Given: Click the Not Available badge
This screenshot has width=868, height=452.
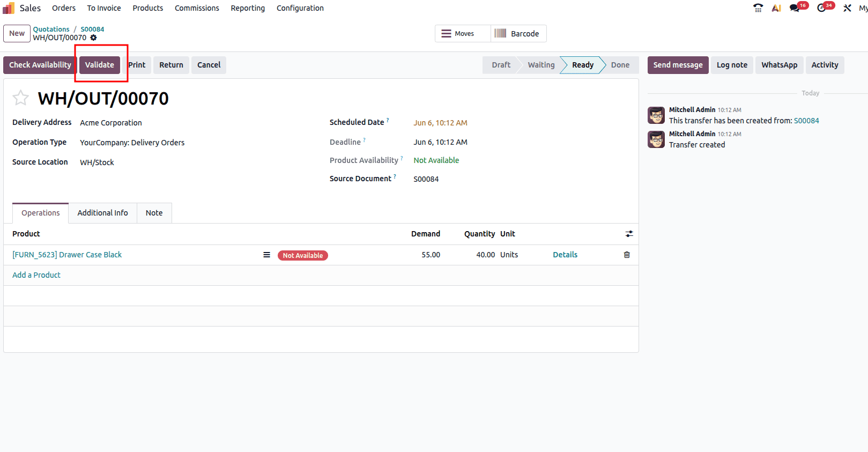Looking at the screenshot, I should click(303, 255).
